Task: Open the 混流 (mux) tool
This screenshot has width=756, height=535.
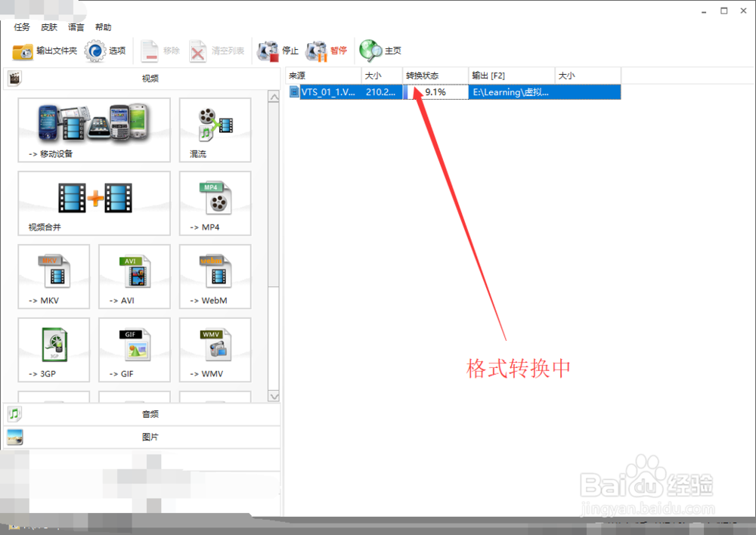Action: point(213,130)
